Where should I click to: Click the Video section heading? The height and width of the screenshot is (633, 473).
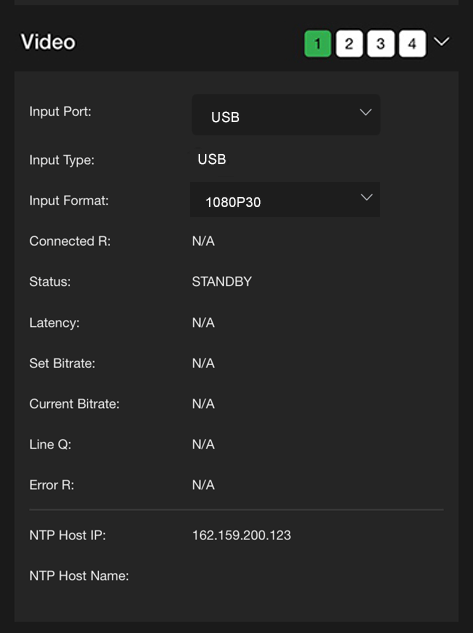point(48,42)
